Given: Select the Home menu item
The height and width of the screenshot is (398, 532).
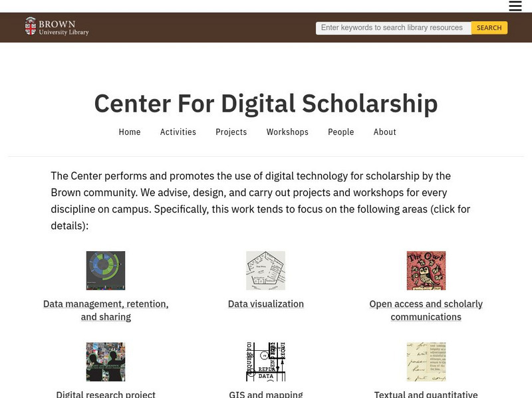Looking at the screenshot, I should point(130,132).
